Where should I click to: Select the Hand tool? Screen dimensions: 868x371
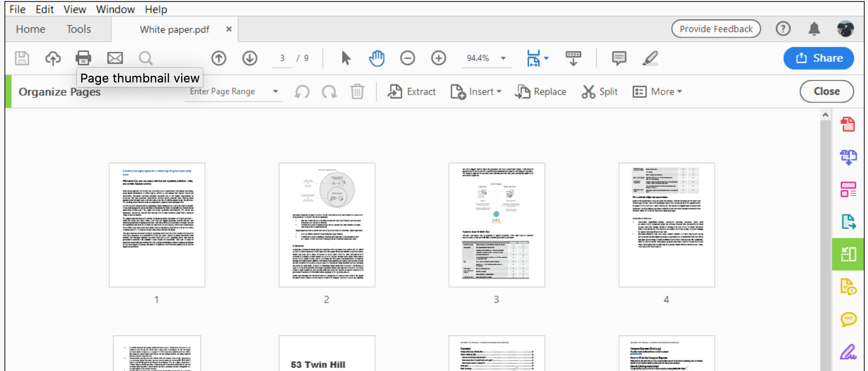tap(377, 58)
